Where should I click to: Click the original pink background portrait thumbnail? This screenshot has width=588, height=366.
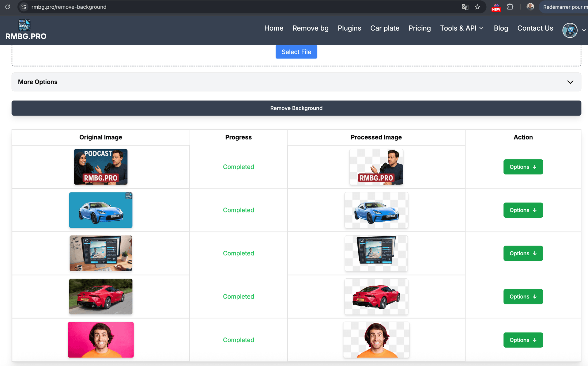pos(101,340)
